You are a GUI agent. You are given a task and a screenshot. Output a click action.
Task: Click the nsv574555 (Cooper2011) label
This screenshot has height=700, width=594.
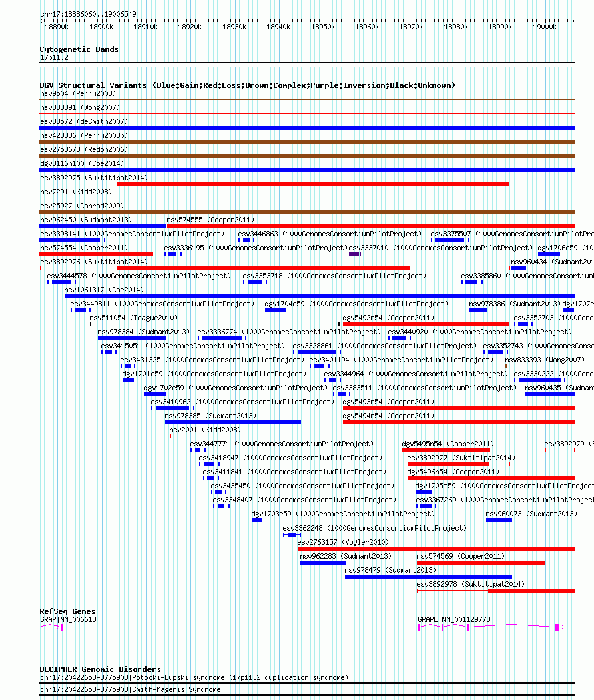tap(210, 220)
